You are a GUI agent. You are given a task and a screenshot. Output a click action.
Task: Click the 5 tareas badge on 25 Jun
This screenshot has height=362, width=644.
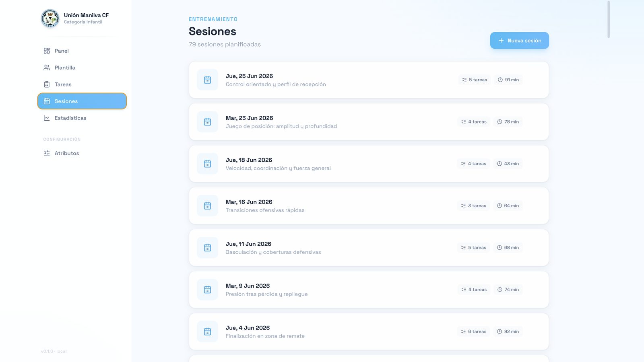(x=475, y=80)
